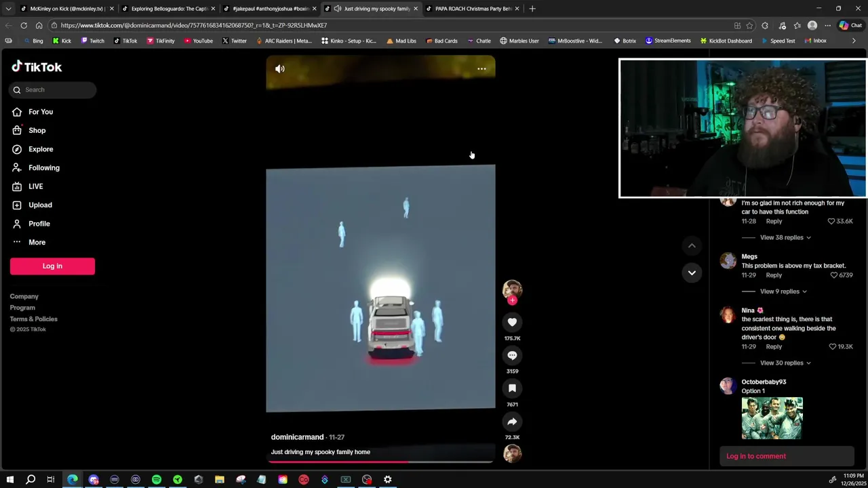Show more bookmarks overflow chevron
Image resolution: width=868 pixels, height=488 pixels.
854,41
